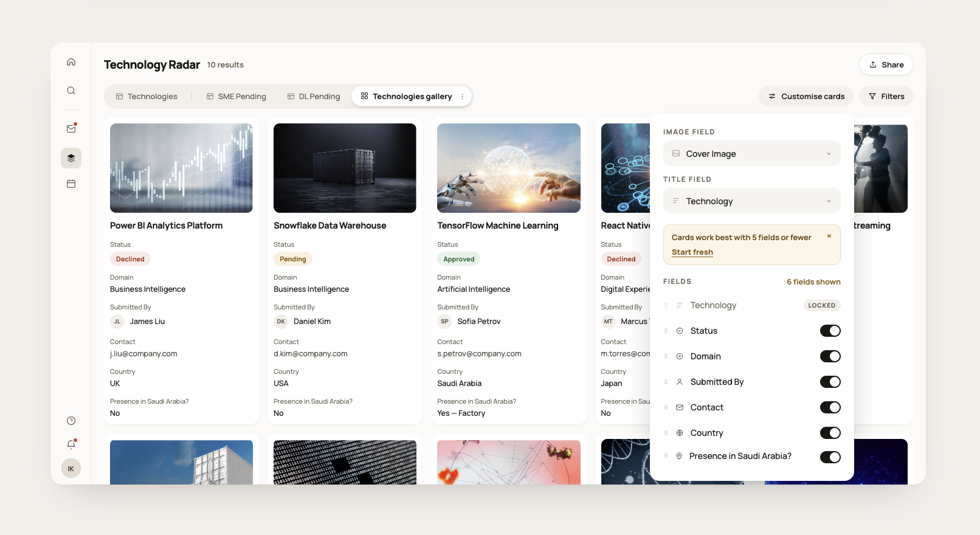Image resolution: width=980 pixels, height=535 pixels.
Task: Toggle off the Status field
Action: point(830,331)
